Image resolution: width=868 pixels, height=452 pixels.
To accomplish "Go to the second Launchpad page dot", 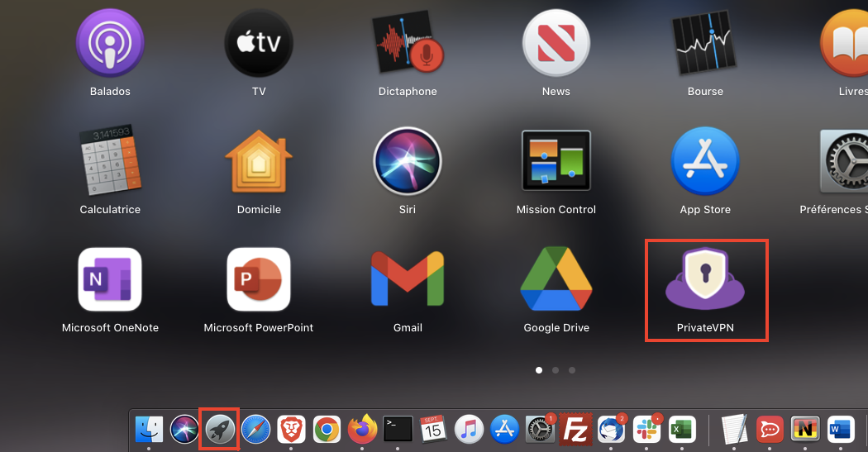I will tap(556, 370).
